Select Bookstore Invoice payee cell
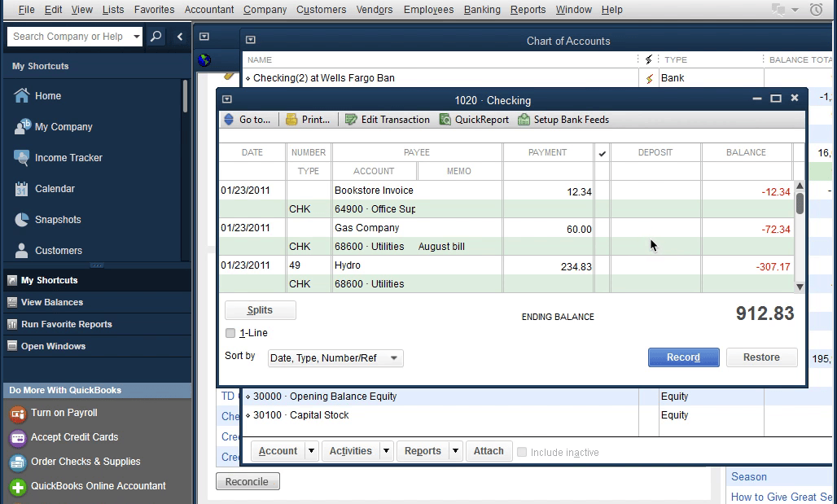Screen dimensions: 837x504 [416, 191]
